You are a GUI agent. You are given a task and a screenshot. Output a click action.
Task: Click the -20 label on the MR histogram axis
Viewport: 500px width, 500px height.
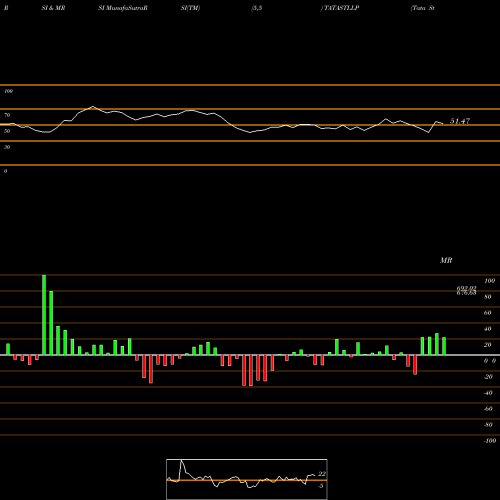click(x=488, y=377)
